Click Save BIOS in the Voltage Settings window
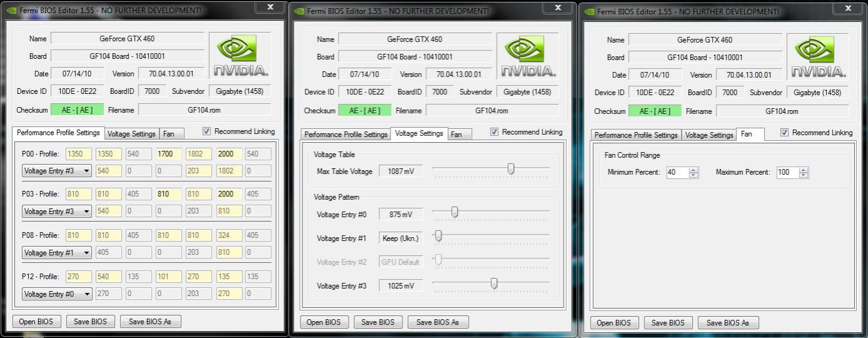The width and height of the screenshot is (868, 338). (x=379, y=322)
